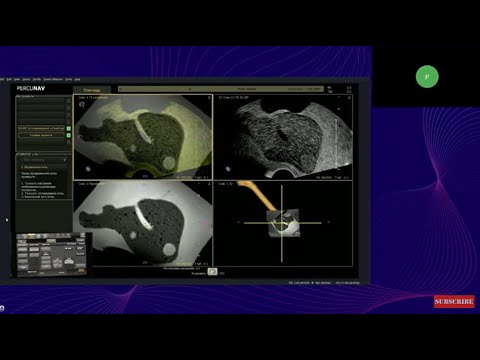The image size is (480, 360).
Task: Toggle the first unchecked instrument checkbox
Action: click(x=68, y=101)
